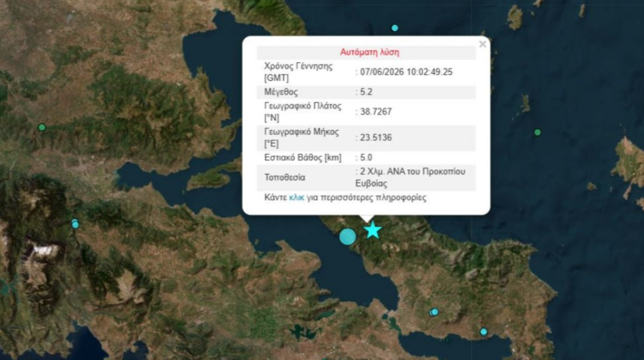
Task: Select the cyan marker pair in southern Evia
Action: tap(434, 313)
